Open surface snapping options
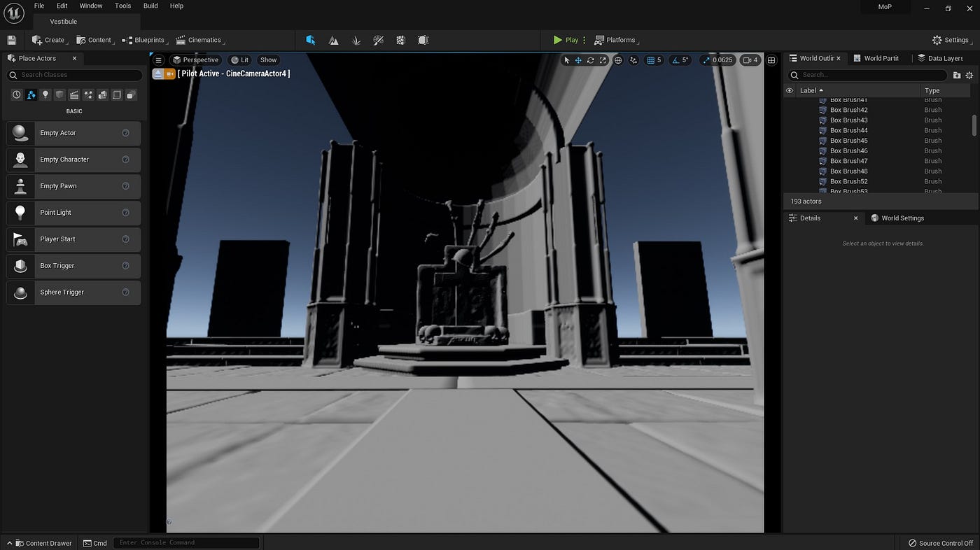Image resolution: width=980 pixels, height=550 pixels. pyautogui.click(x=633, y=60)
